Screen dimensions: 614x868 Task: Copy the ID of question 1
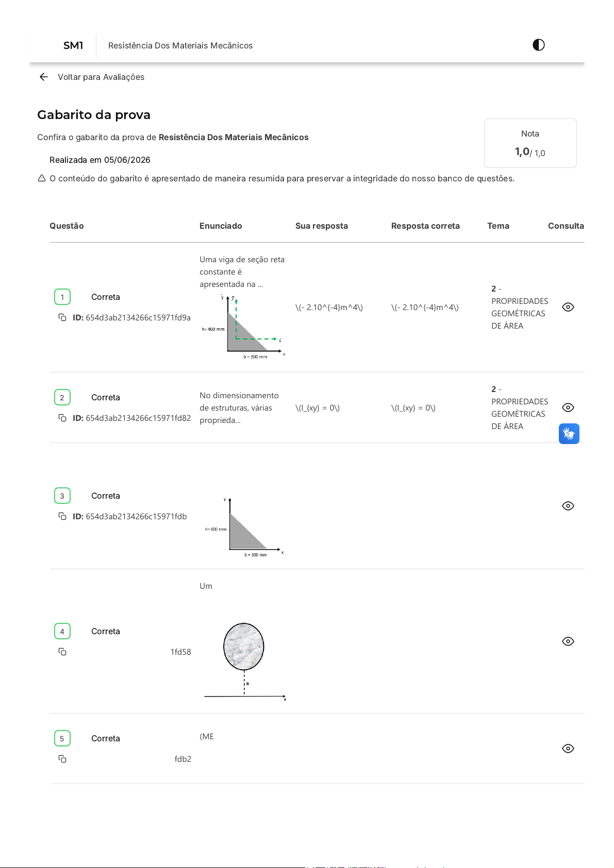62,317
